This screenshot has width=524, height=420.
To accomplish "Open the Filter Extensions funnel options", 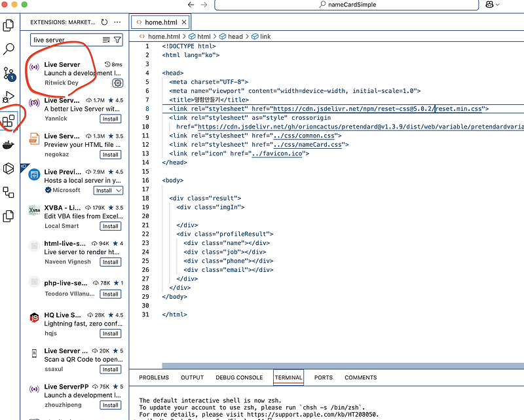I will [118, 40].
